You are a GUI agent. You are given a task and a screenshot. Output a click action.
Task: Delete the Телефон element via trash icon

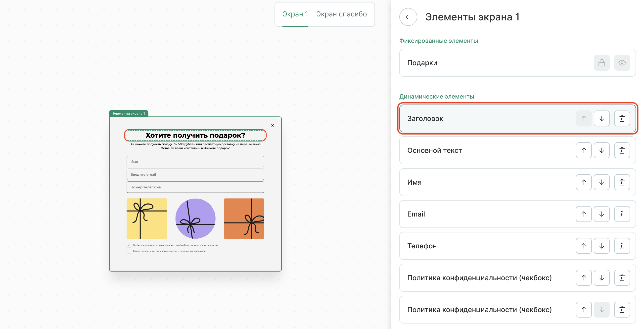coord(622,246)
